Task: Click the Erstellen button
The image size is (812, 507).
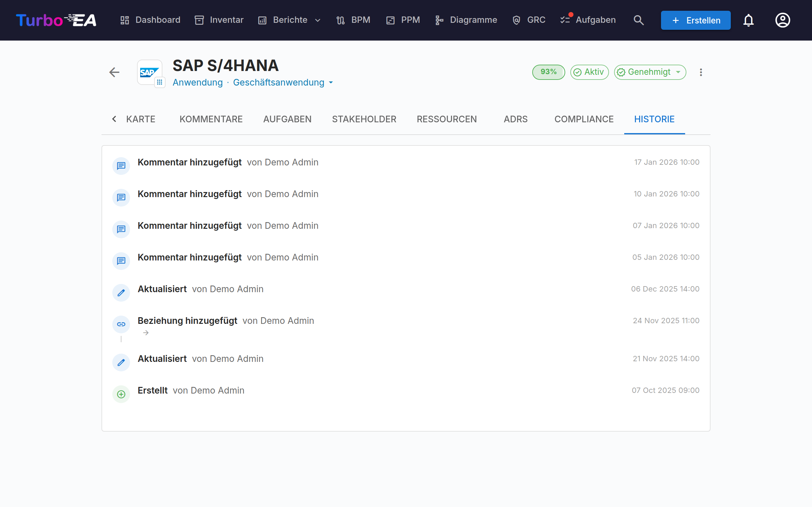Action: pos(696,20)
